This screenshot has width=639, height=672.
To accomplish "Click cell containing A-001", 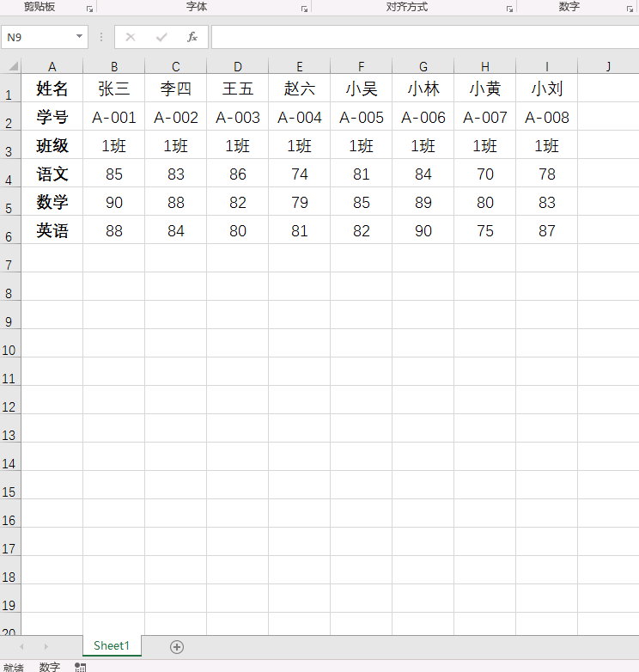I will (114, 117).
